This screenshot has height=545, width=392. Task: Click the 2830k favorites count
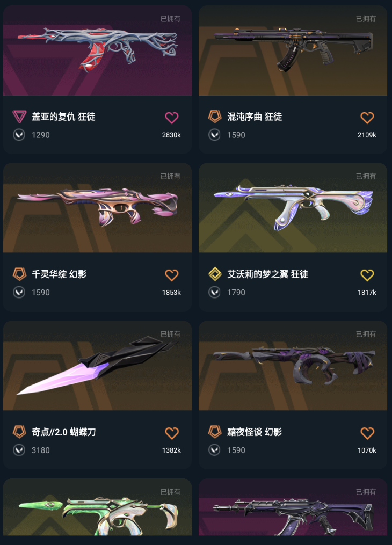click(x=171, y=135)
